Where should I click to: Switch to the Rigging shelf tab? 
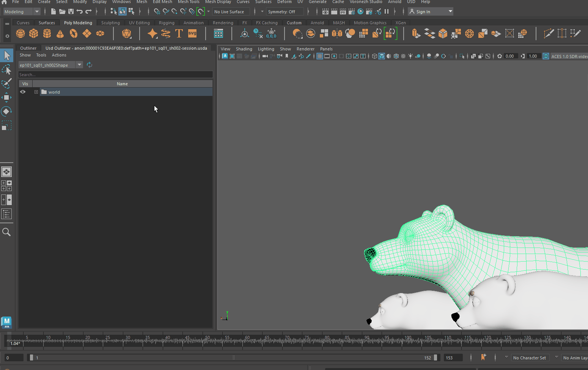[167, 23]
